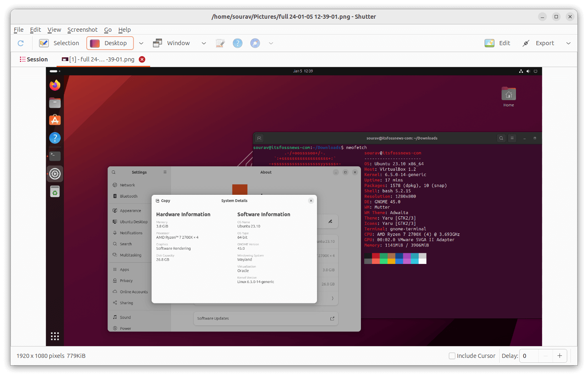
Task: Click the Edit button
Action: [504, 43]
